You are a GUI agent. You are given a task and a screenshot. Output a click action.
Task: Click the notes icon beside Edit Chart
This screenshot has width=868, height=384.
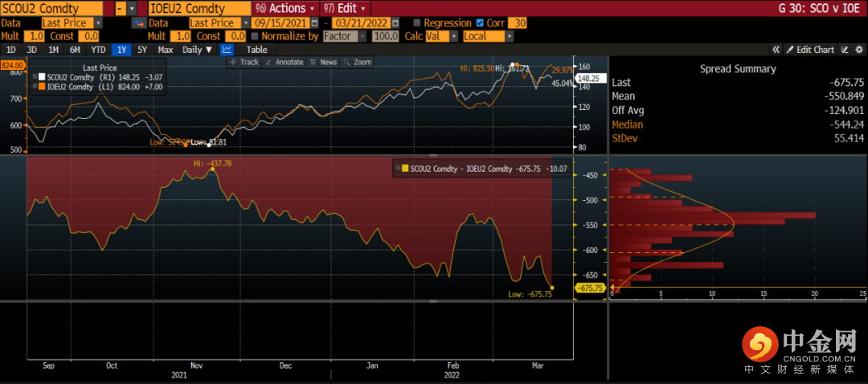pyautogui.click(x=845, y=50)
